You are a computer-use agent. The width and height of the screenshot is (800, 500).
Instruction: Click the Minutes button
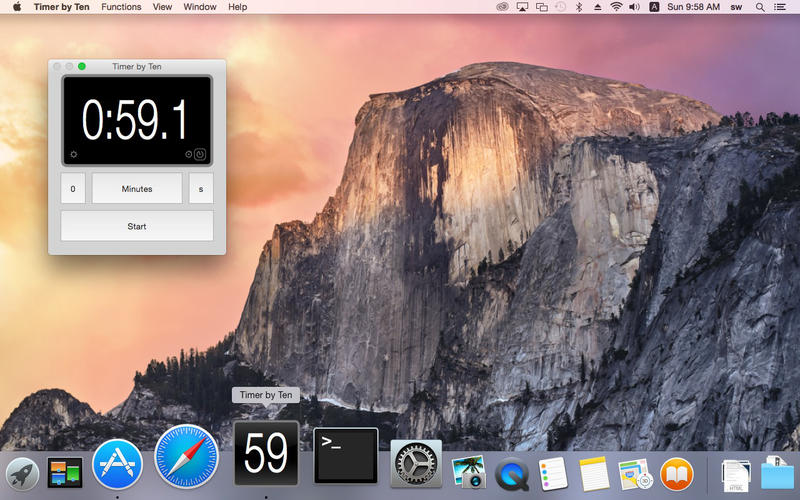point(137,188)
